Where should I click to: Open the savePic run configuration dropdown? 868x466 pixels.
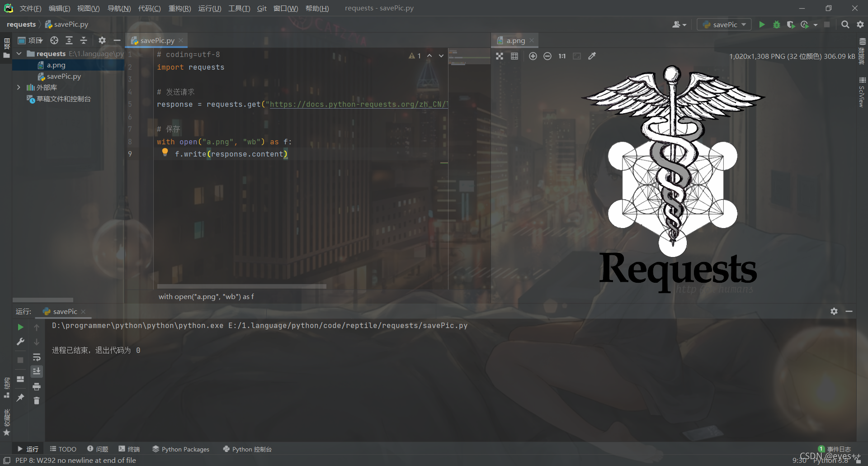point(724,24)
